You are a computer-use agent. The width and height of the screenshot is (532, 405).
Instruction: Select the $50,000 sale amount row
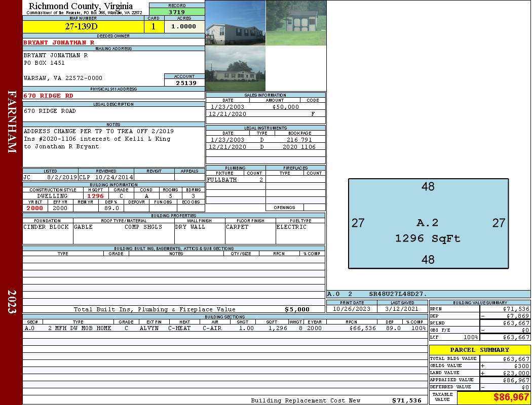(265, 107)
